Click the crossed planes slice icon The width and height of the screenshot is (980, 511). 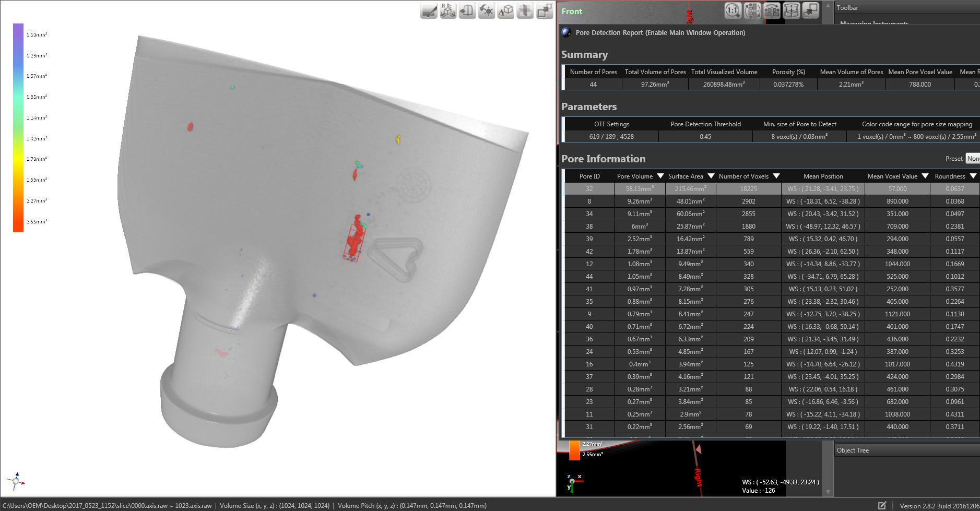pos(525,11)
